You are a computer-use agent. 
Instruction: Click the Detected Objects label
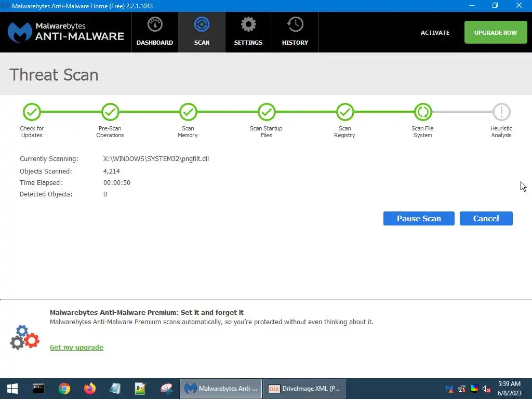click(46, 194)
